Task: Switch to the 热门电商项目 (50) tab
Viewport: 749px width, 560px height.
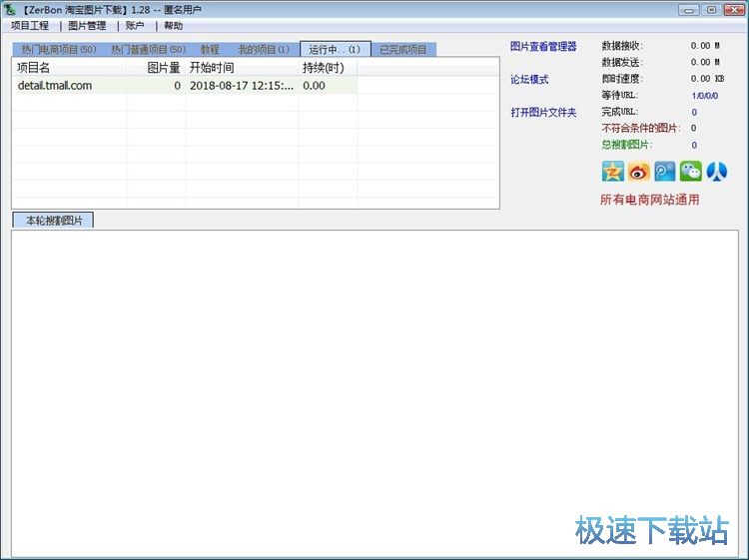Action: pyautogui.click(x=58, y=50)
